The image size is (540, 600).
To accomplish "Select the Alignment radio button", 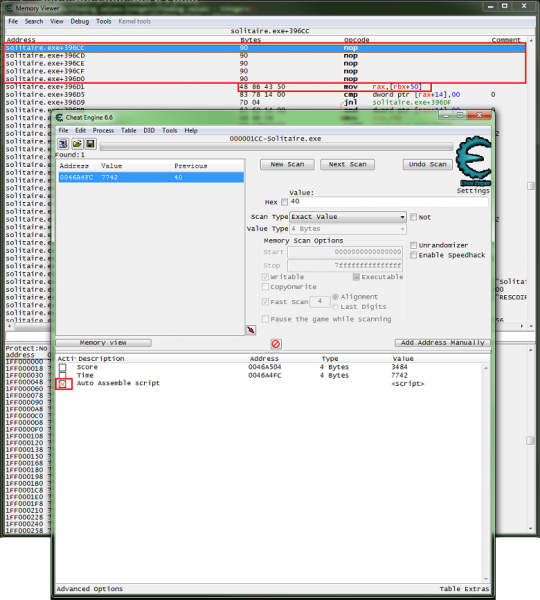I will 335,297.
